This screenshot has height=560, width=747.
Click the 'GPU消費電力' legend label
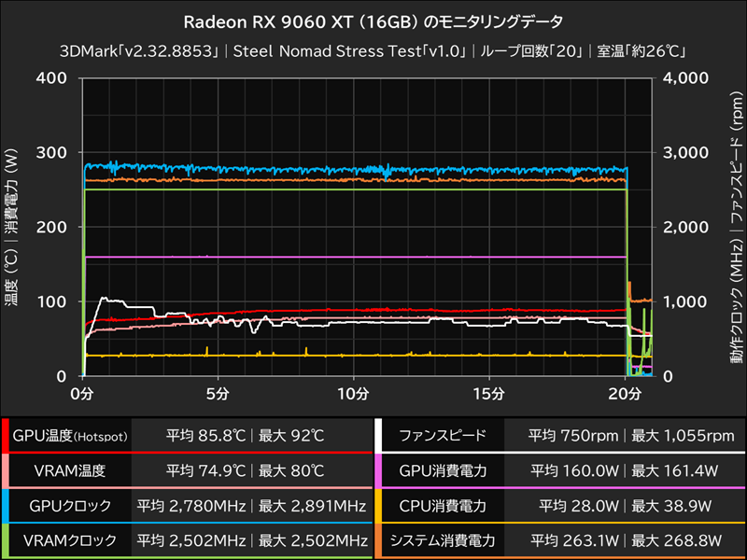click(x=443, y=471)
